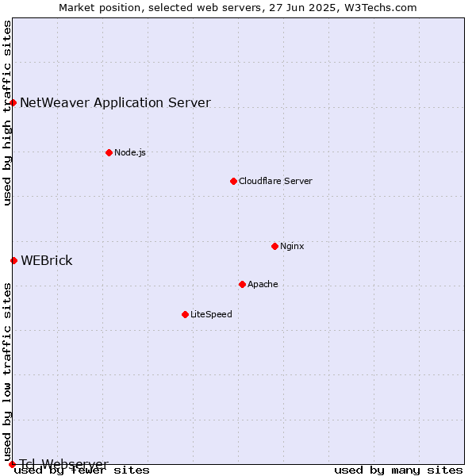Select the 'Node.js' label text
476x476 pixels.
(x=130, y=152)
